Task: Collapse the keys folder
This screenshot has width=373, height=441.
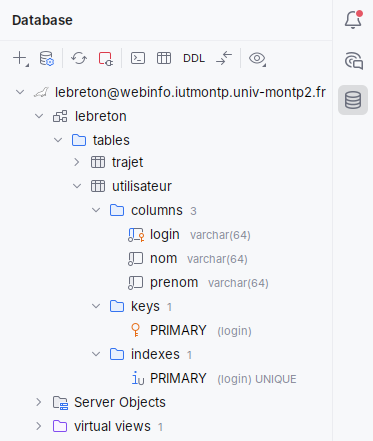Action: 96,306
